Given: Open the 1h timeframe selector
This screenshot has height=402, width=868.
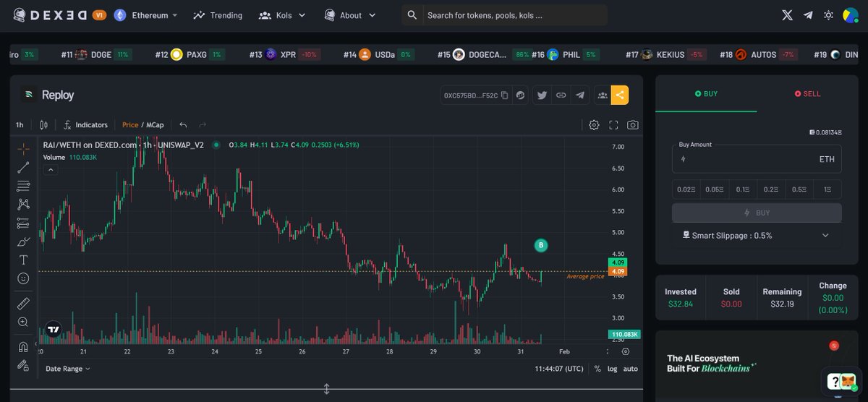Looking at the screenshot, I should point(20,125).
